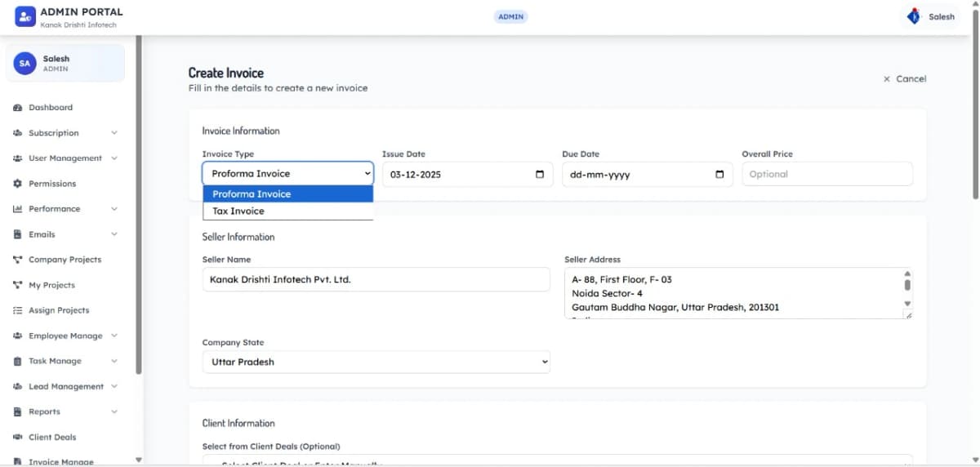
Task: Click the Create Invoice heading
Action: (226, 73)
